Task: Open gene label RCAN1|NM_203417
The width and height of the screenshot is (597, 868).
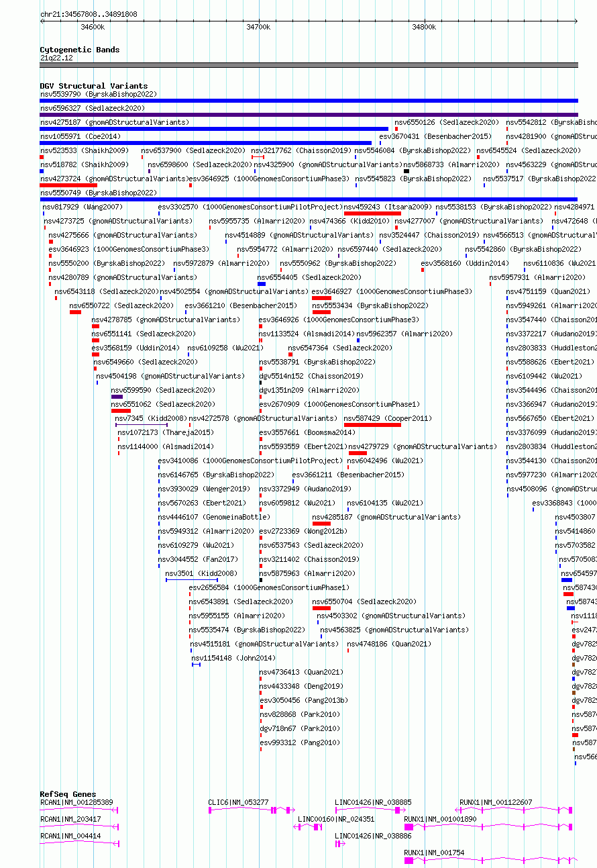Action: coord(70,819)
